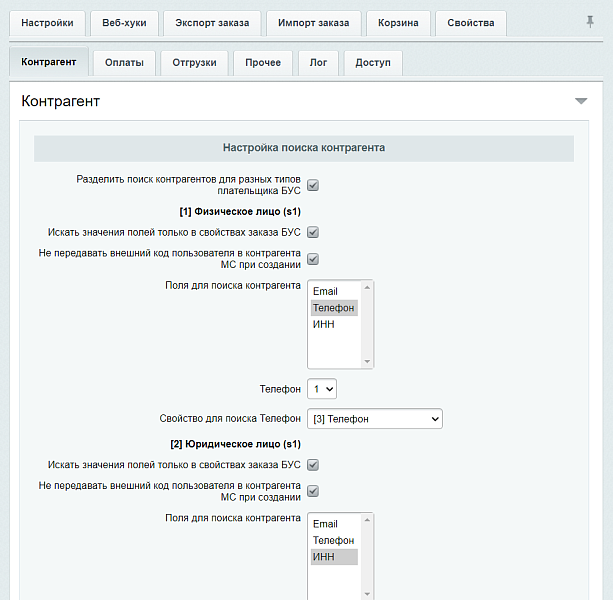Image resolution: width=613 pixels, height=600 pixels.
Task: Toggle Не передавать внешний код checkbox for Юридическое лицо
Action: click(313, 491)
